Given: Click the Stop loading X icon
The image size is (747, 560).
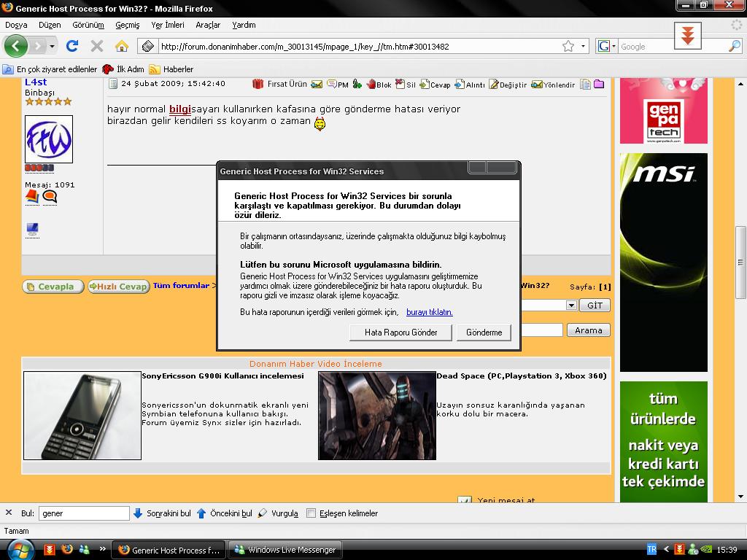Looking at the screenshot, I should pos(97,46).
